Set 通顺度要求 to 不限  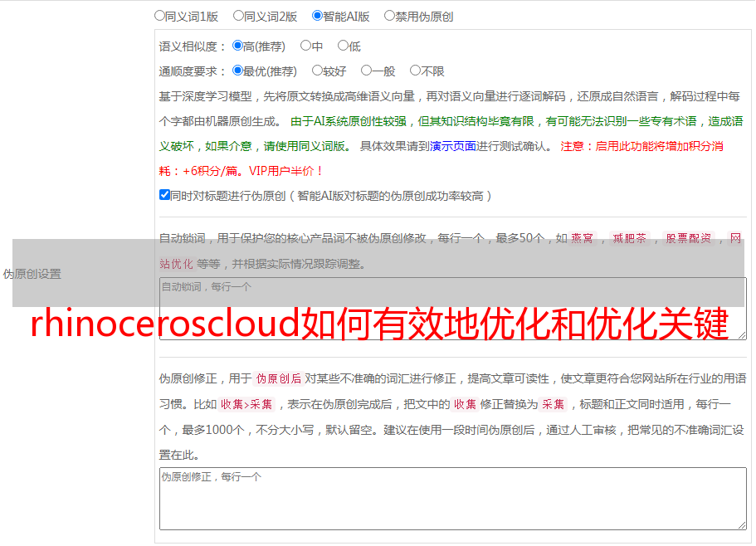point(415,71)
